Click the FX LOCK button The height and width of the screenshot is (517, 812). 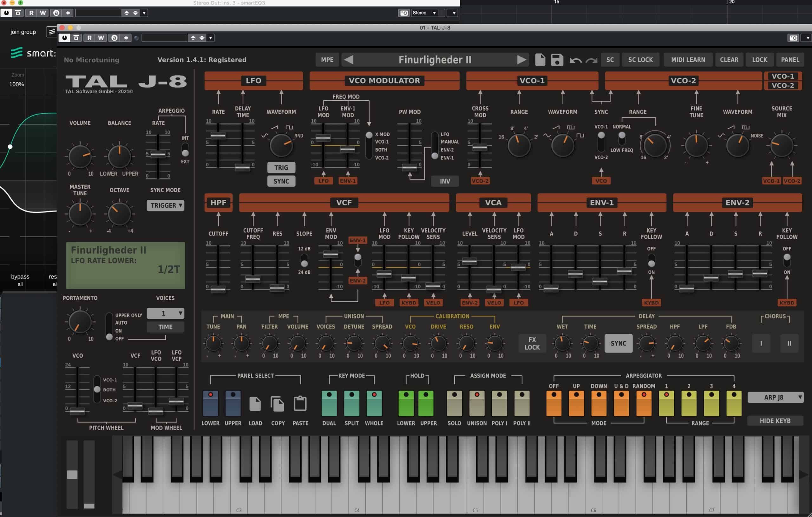coord(532,343)
